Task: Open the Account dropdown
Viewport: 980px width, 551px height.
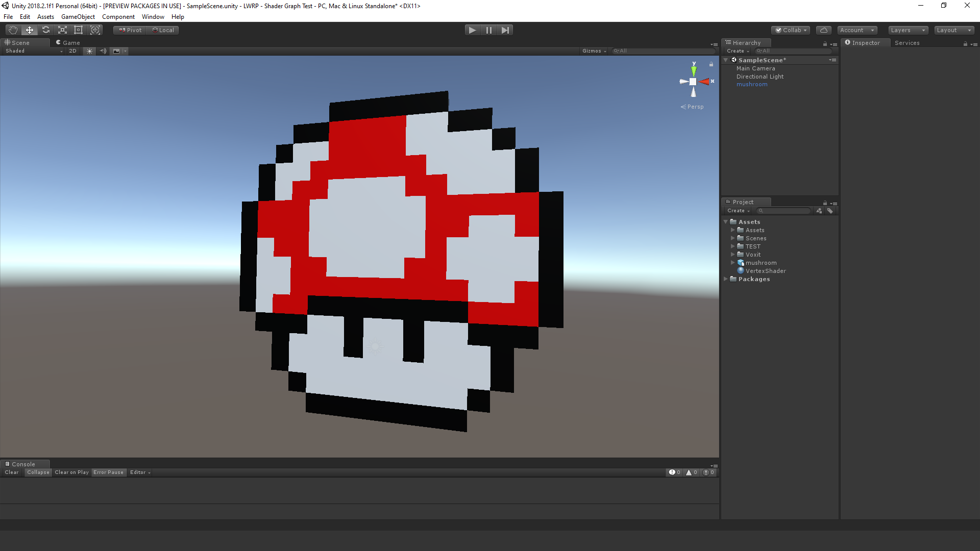Action: [x=857, y=30]
